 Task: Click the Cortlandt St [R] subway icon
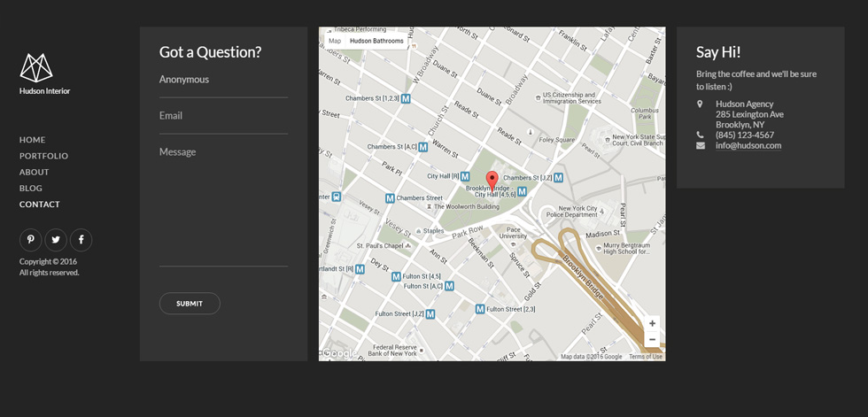[x=360, y=269]
